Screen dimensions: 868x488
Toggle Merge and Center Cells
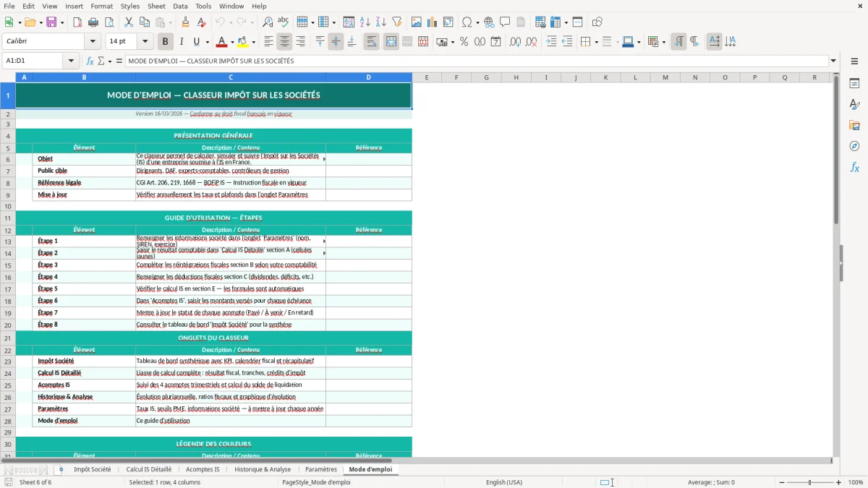click(391, 42)
